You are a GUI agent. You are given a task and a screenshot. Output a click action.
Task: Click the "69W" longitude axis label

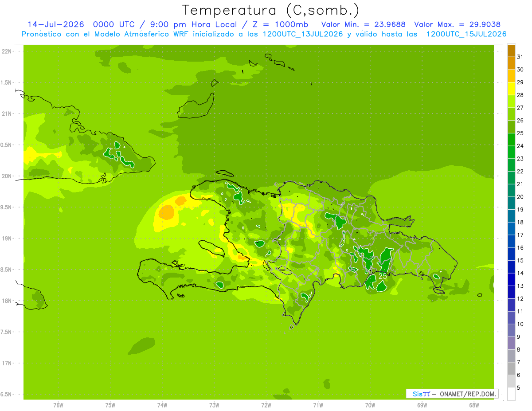(x=422, y=406)
